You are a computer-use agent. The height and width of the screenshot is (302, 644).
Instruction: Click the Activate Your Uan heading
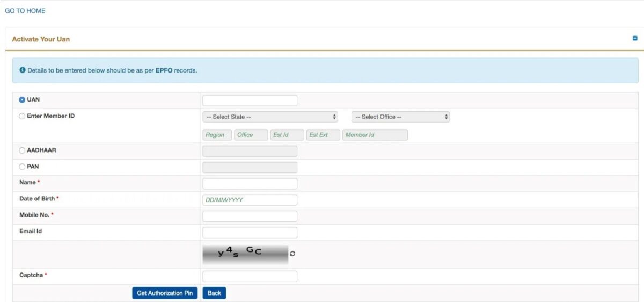coord(41,39)
